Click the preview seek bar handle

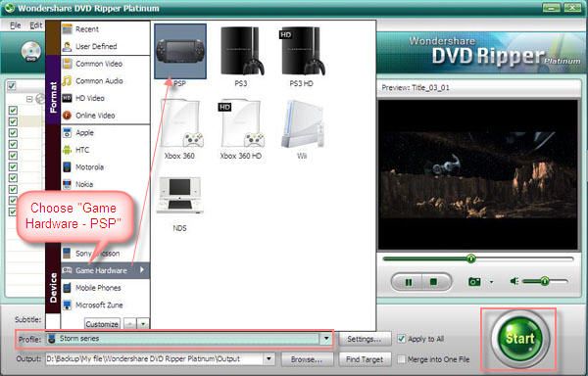point(471,258)
